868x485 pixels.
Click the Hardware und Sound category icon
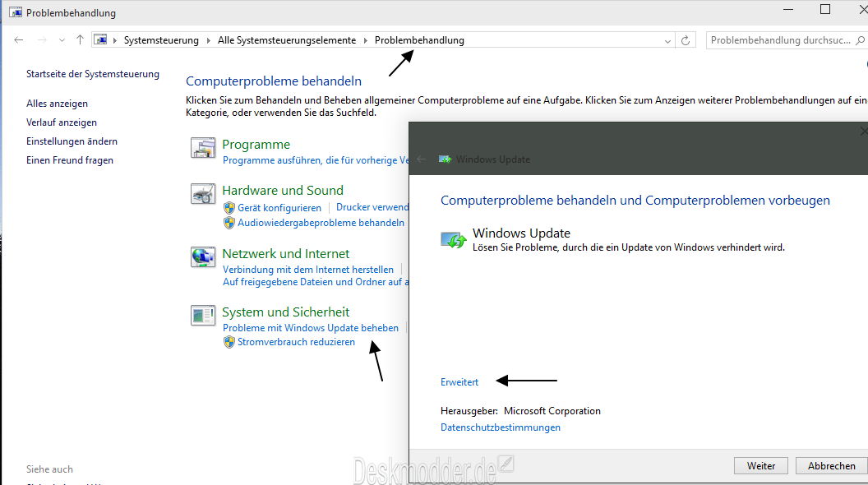(202, 194)
